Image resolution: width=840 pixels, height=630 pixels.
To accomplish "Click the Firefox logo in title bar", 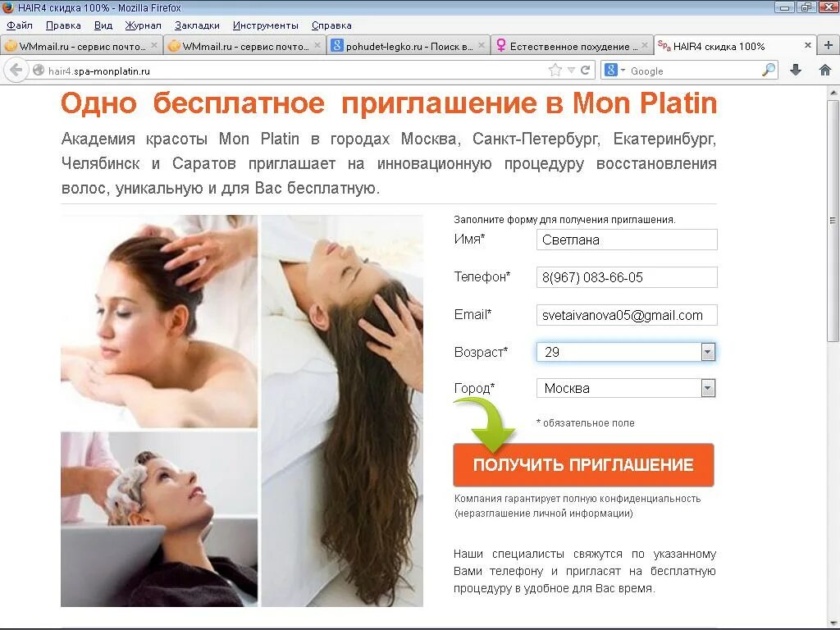I will tap(8, 7).
